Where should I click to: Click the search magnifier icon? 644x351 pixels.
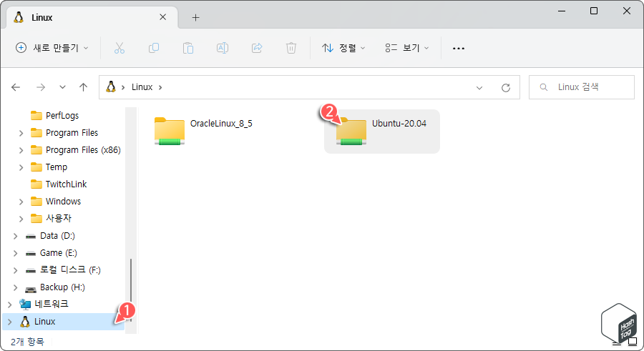click(x=543, y=87)
